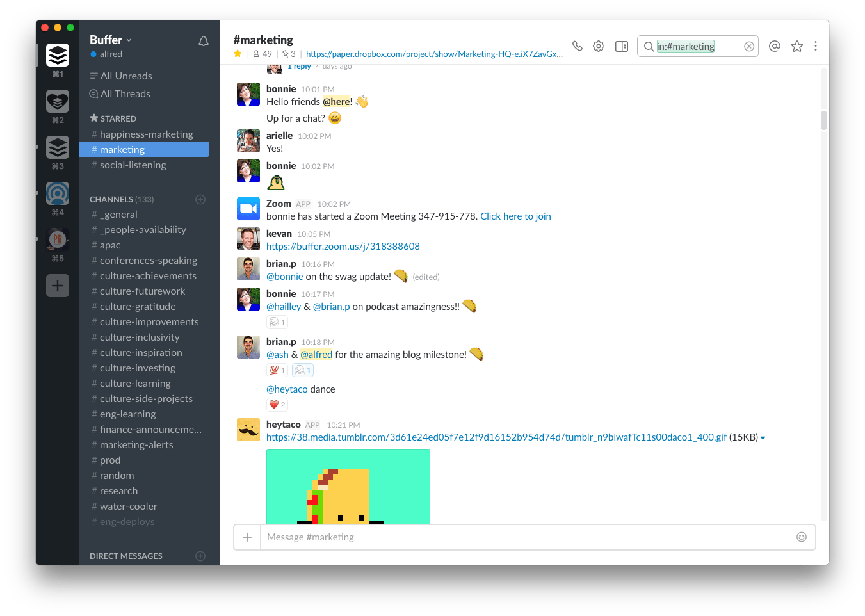The height and width of the screenshot is (616, 865).
Task: Add a new channel via Channels plus icon
Action: [200, 199]
